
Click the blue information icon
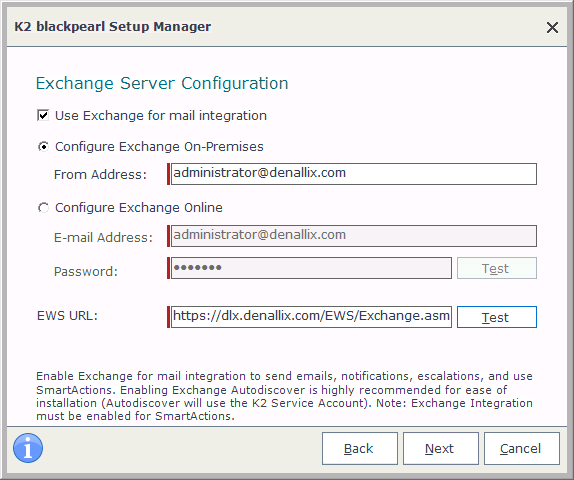[x=28, y=448]
